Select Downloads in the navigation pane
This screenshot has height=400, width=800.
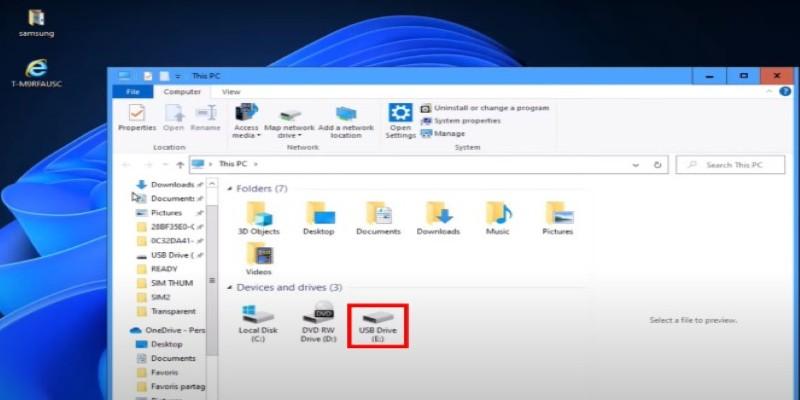(x=172, y=184)
